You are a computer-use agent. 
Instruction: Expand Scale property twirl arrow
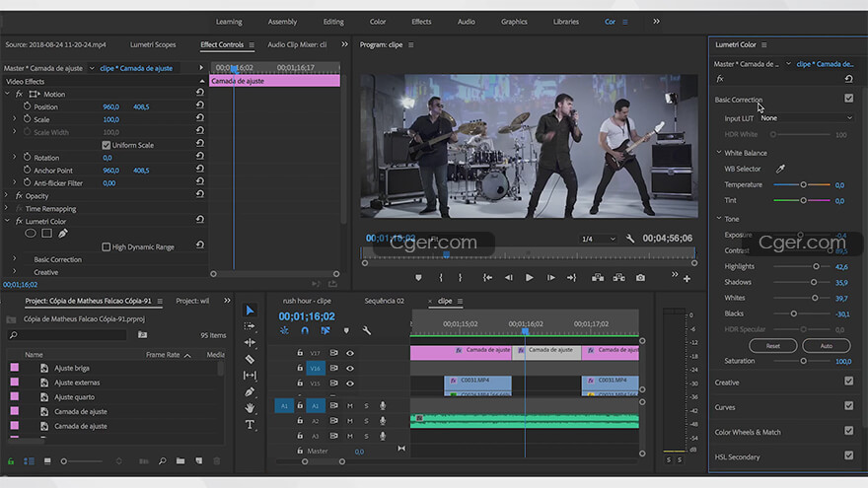coord(15,119)
